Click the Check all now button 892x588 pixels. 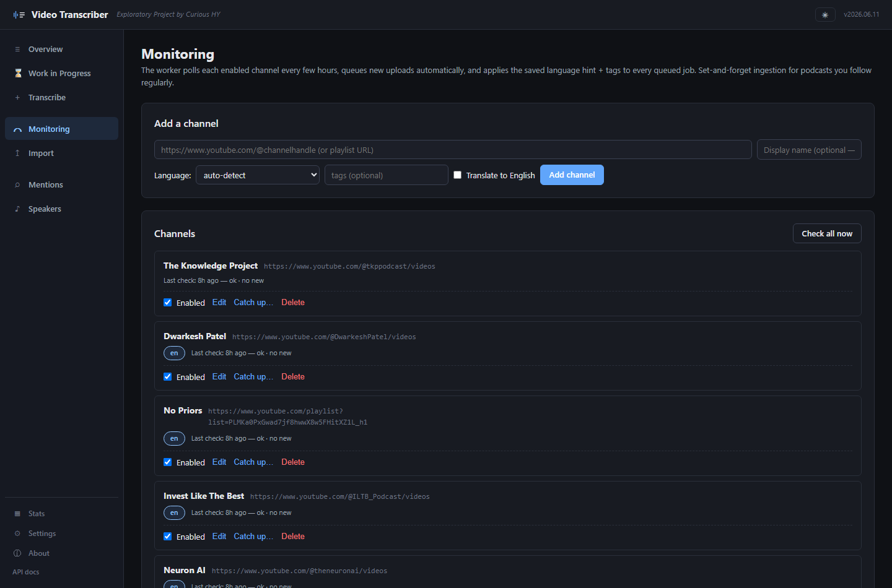pos(827,233)
